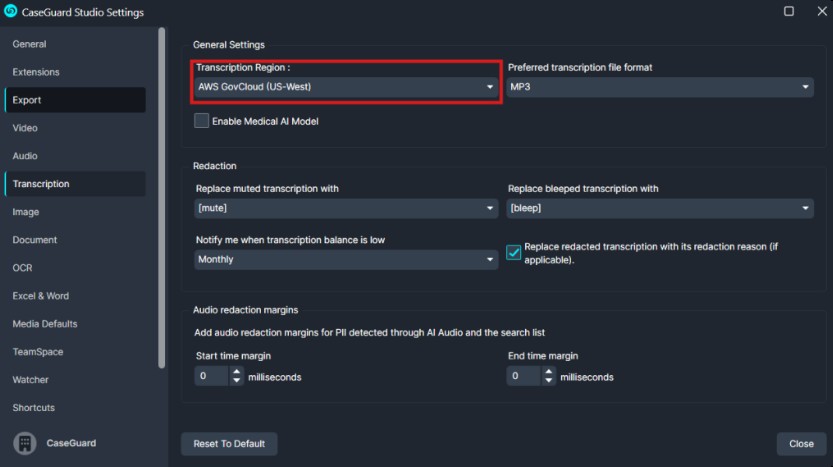Screen dimensions: 833x467
Task: Switch to the Export settings section
Action: (75, 100)
